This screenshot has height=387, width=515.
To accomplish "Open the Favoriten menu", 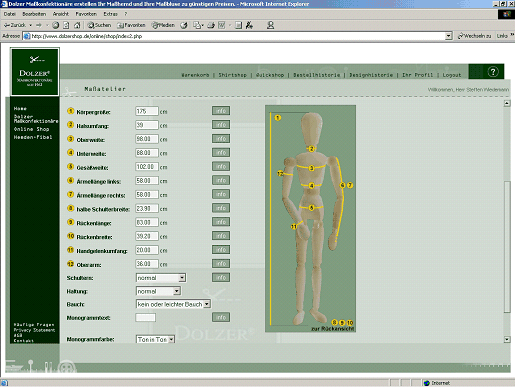I will coord(86,14).
